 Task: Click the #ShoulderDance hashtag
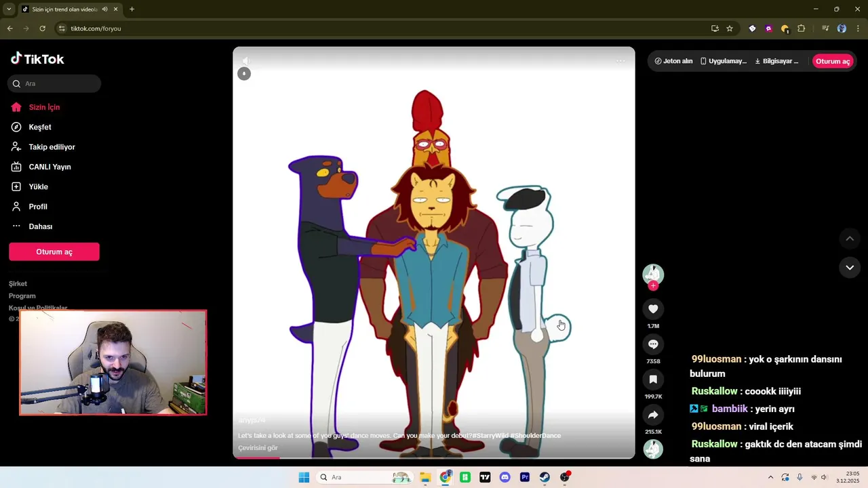click(x=535, y=436)
